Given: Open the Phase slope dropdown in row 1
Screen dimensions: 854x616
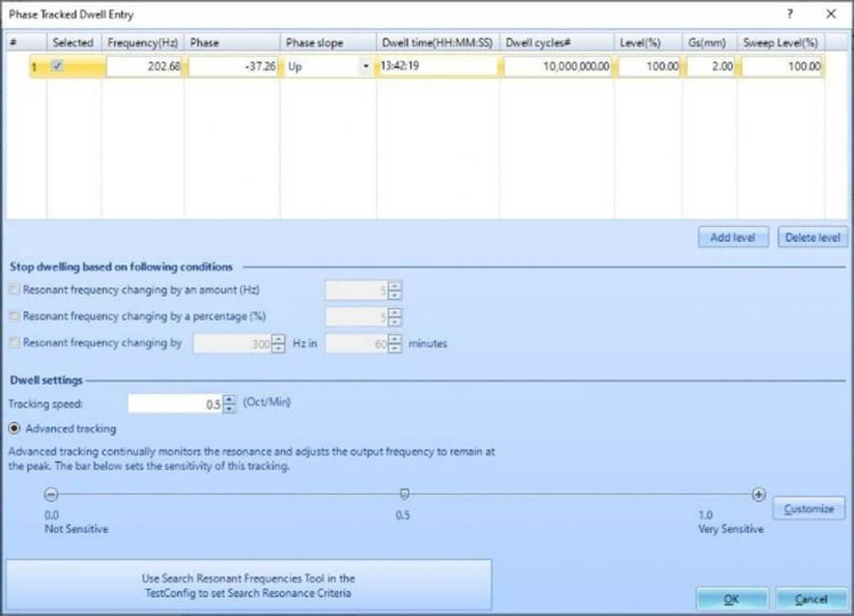Looking at the screenshot, I should coord(366,67).
